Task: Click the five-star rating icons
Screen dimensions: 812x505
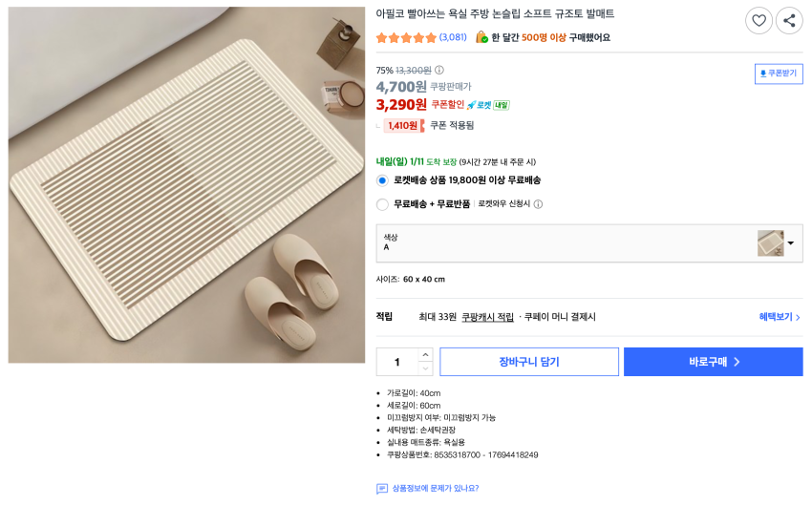Action: point(406,38)
